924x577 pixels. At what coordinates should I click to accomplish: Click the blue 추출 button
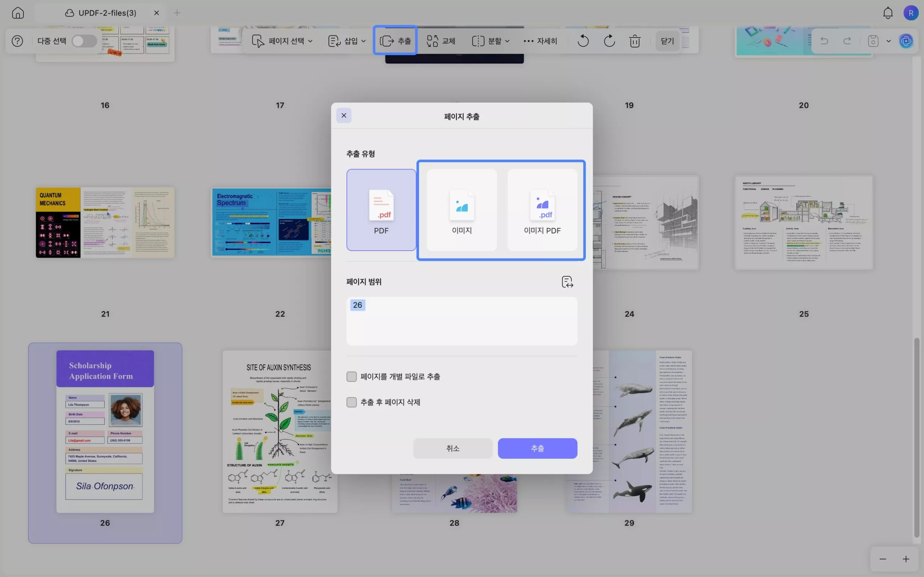pyautogui.click(x=537, y=448)
